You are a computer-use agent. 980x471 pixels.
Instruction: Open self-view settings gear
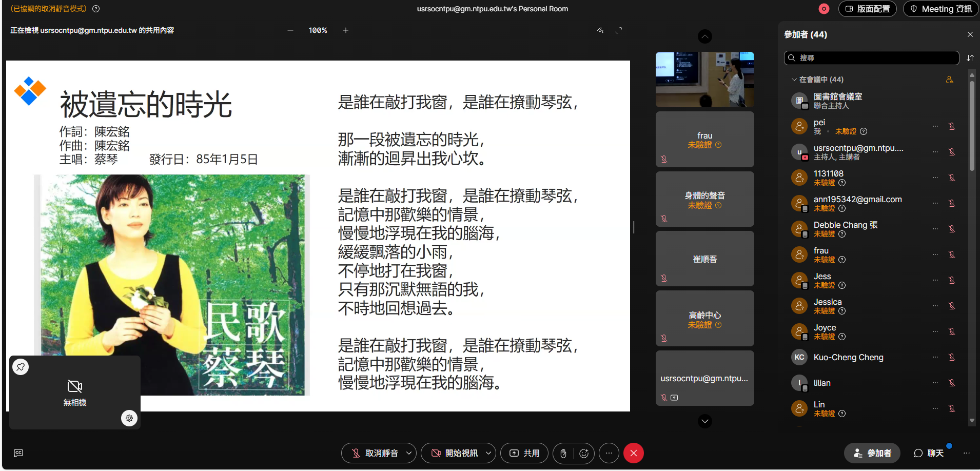coord(129,418)
